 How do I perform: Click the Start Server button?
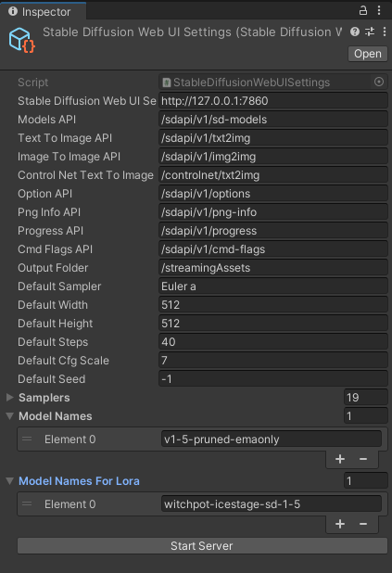coord(202,545)
